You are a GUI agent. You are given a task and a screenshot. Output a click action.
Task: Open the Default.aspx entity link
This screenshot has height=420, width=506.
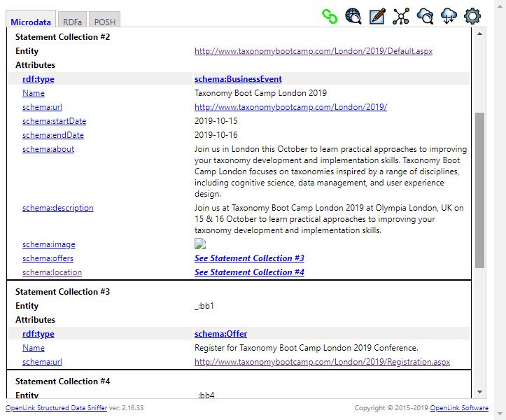(x=314, y=51)
